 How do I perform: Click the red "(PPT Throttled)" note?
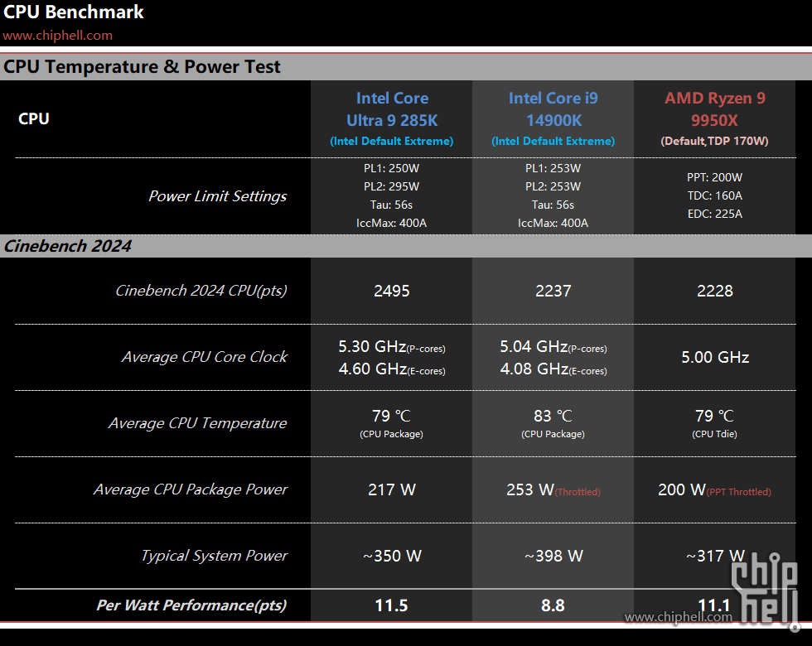[x=739, y=492]
